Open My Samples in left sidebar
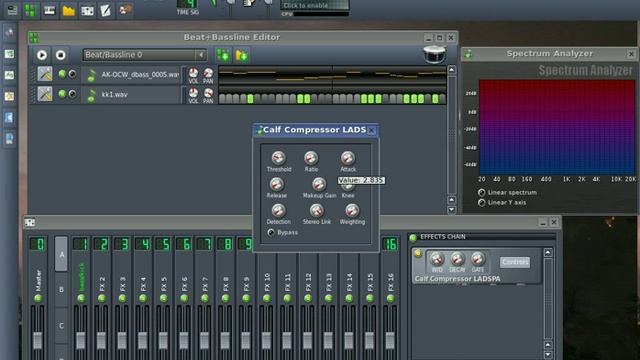Viewport: 640px width, 360px height. point(9,75)
